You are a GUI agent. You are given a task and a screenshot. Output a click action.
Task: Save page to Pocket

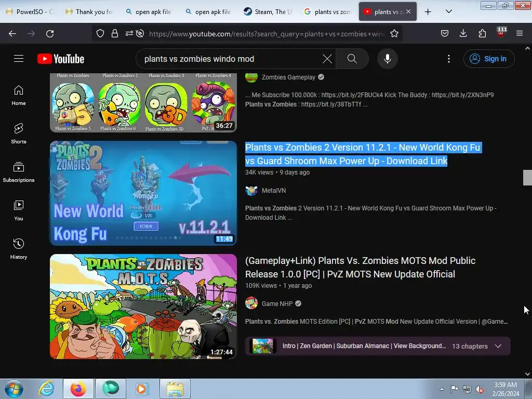[x=445, y=33]
